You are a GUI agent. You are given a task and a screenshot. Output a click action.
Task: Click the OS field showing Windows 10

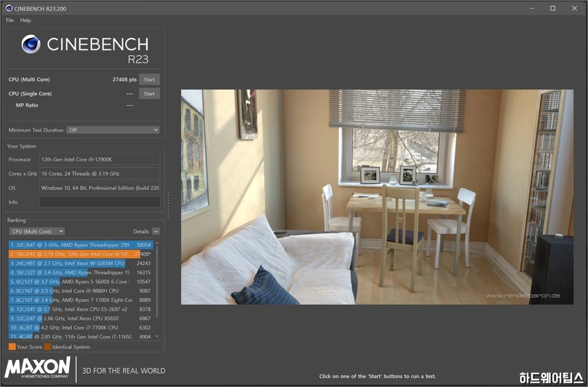pos(100,188)
